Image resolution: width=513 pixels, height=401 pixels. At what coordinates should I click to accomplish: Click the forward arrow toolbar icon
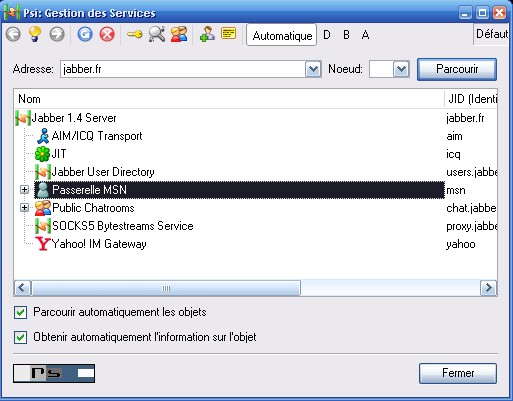pos(57,34)
